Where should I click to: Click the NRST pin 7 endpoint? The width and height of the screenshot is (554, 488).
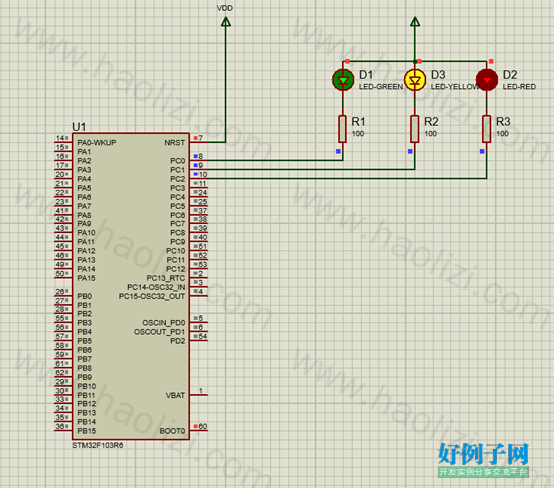point(195,138)
